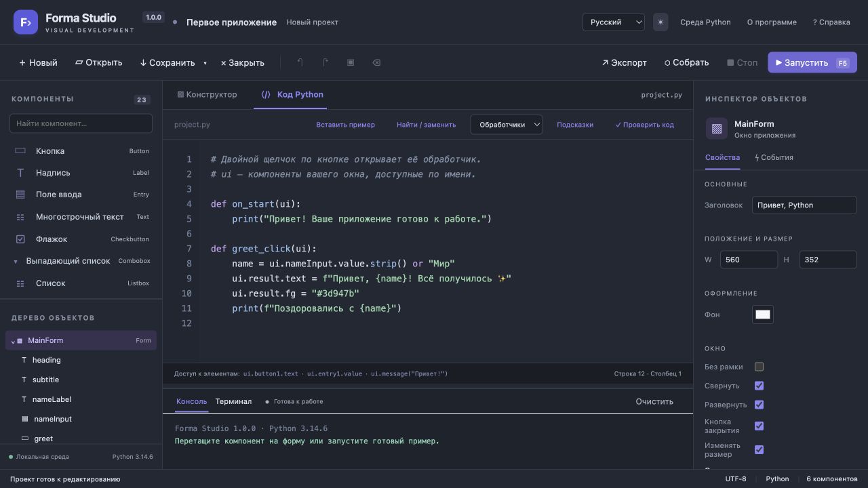Select the Список Listbox component icon

tap(20, 283)
